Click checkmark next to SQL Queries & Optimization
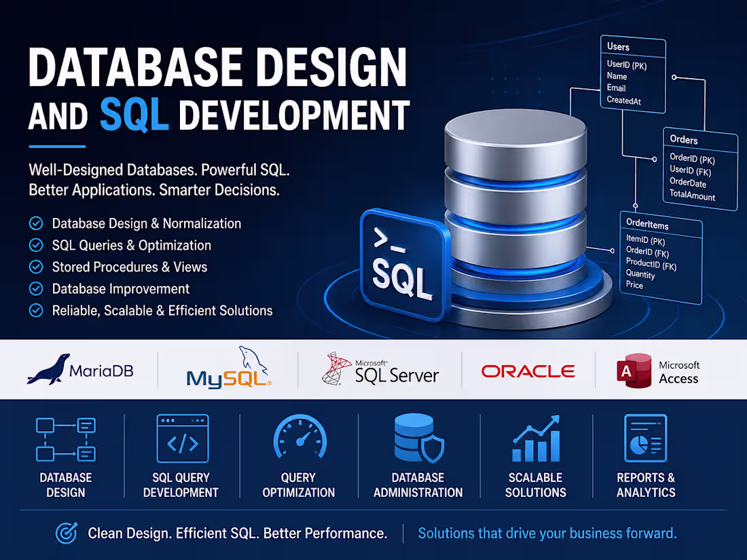The image size is (747, 560). [36, 245]
